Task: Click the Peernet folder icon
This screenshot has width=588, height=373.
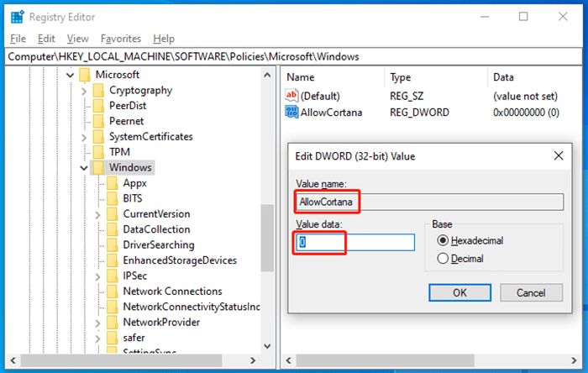Action: [98, 121]
